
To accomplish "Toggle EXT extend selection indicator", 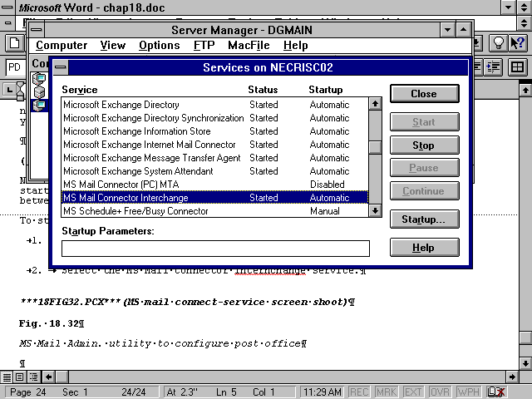I will [413, 392].
